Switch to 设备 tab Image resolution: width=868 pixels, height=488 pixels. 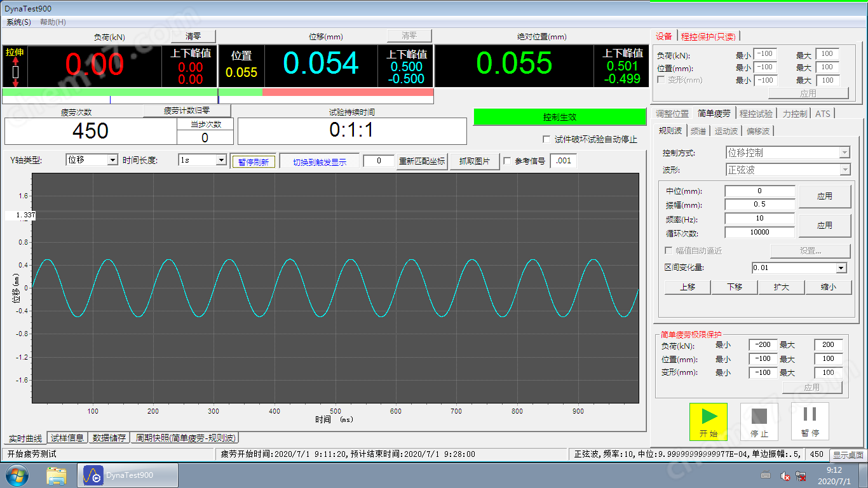[x=664, y=36]
